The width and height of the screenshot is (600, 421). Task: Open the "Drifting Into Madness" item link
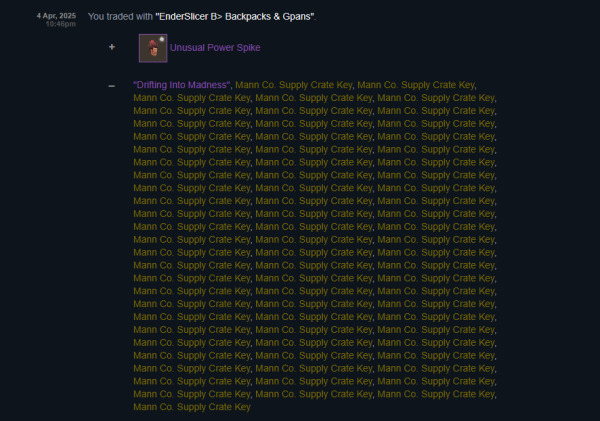(x=182, y=85)
